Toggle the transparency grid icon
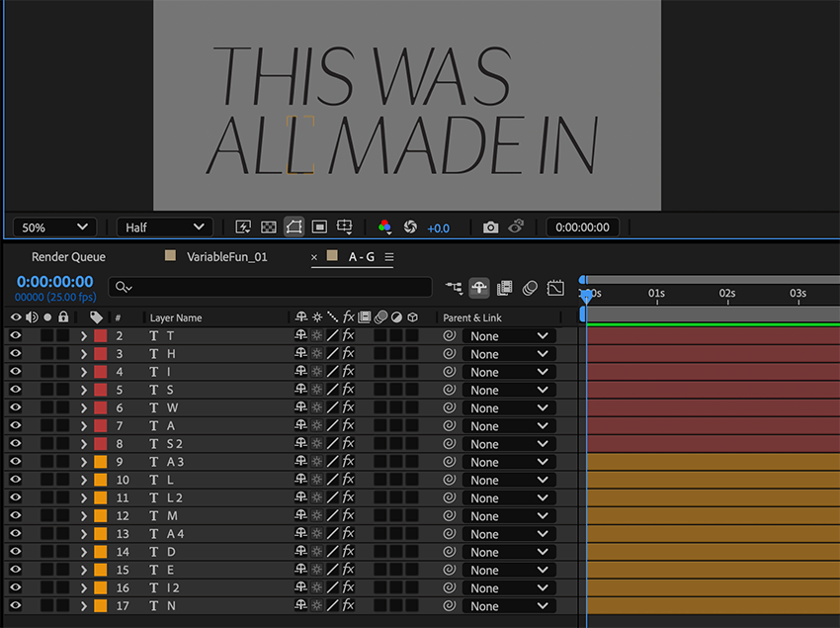Screen dimensions: 840x628 268,226
